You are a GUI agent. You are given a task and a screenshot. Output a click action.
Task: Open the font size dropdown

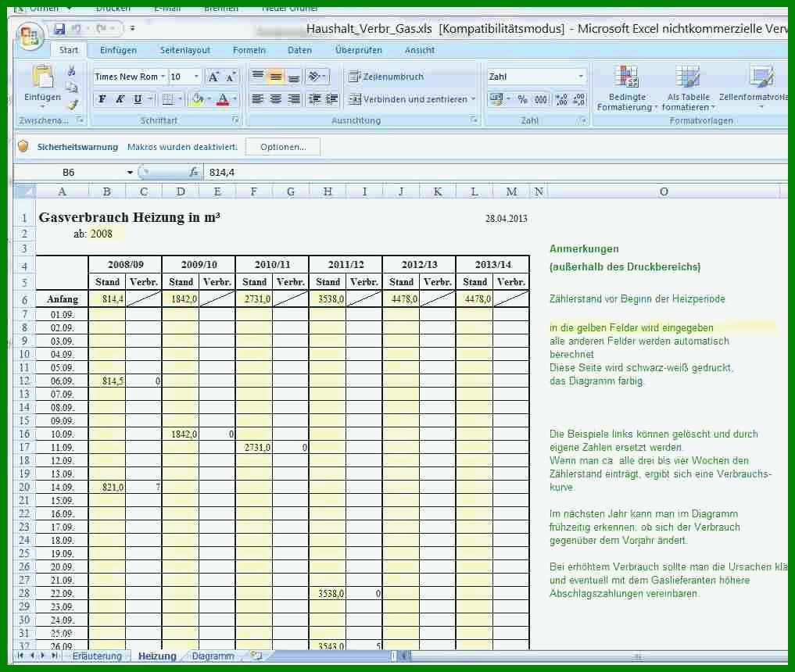tap(197, 77)
